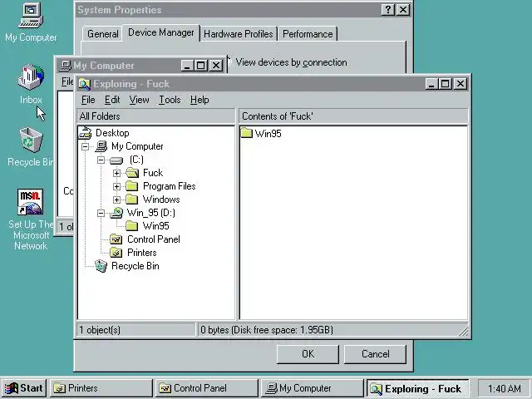Select the Win95 folder icon under D: drive

coord(131,226)
